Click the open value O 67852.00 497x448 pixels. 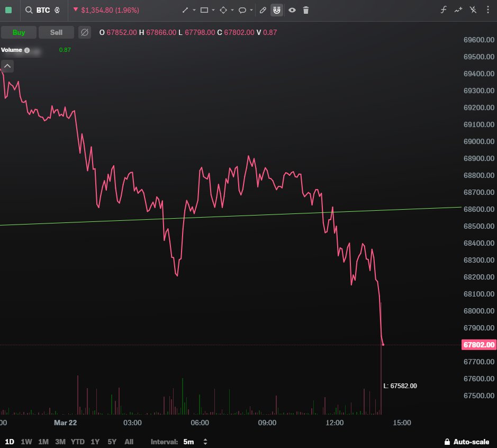(118, 32)
